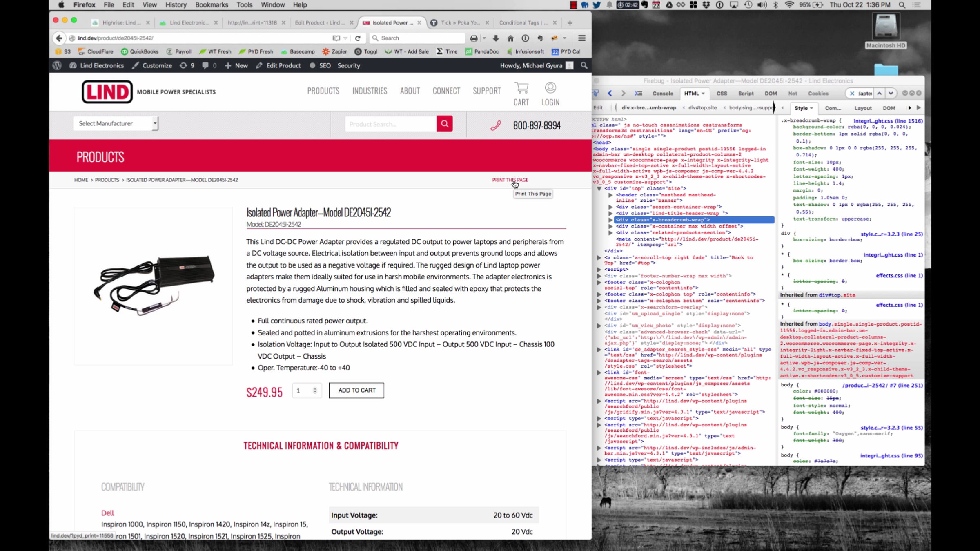Clear the Firebug search field X
Screen dimensions: 980x551
(852, 93)
